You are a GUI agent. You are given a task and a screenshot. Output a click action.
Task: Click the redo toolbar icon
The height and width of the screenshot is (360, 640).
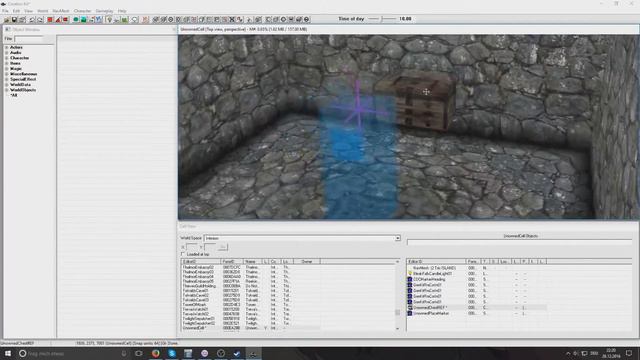tap(40, 19)
